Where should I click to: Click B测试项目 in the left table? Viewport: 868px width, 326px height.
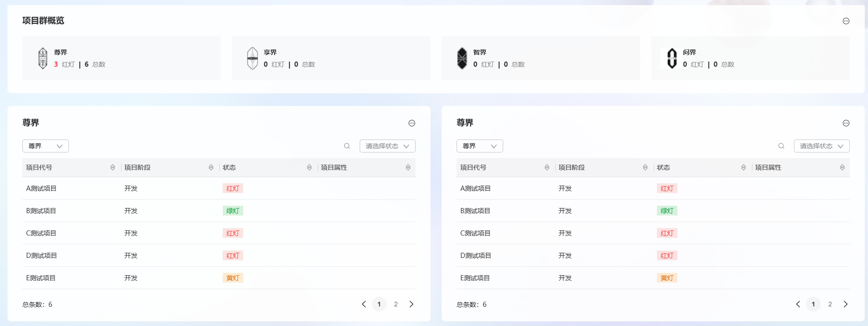(41, 211)
